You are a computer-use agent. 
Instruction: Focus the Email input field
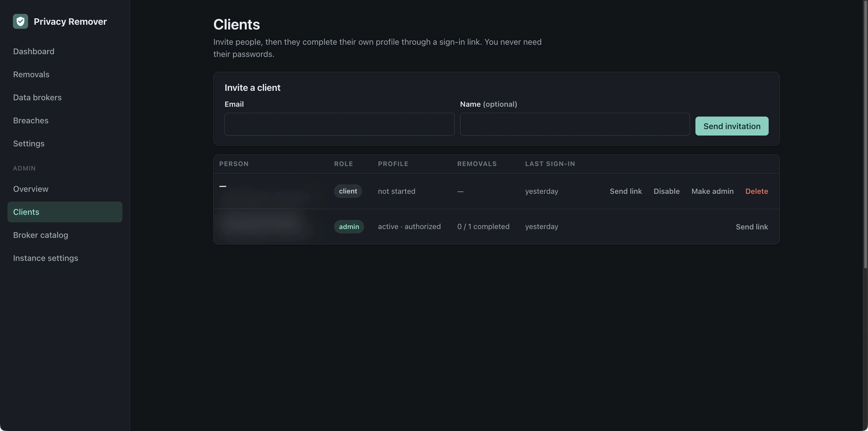(x=339, y=124)
